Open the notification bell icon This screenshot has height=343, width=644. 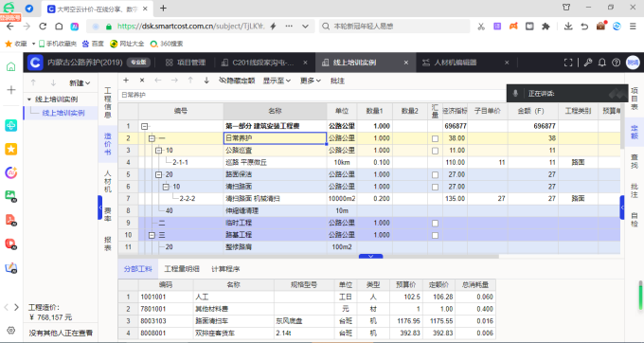pos(601,63)
